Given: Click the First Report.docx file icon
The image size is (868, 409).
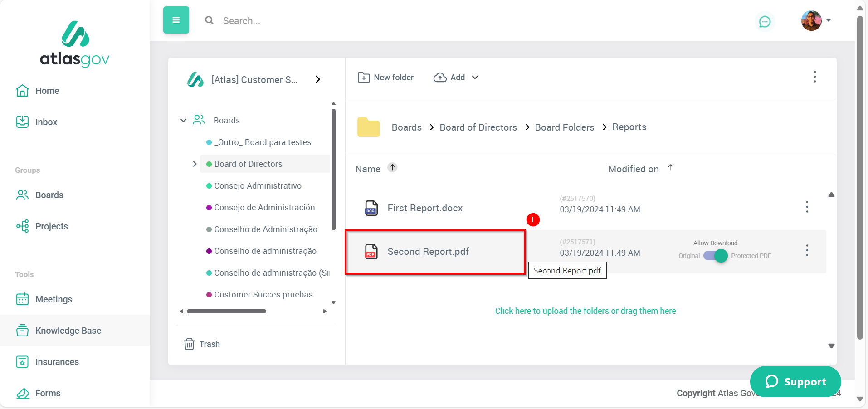Looking at the screenshot, I should 371,208.
